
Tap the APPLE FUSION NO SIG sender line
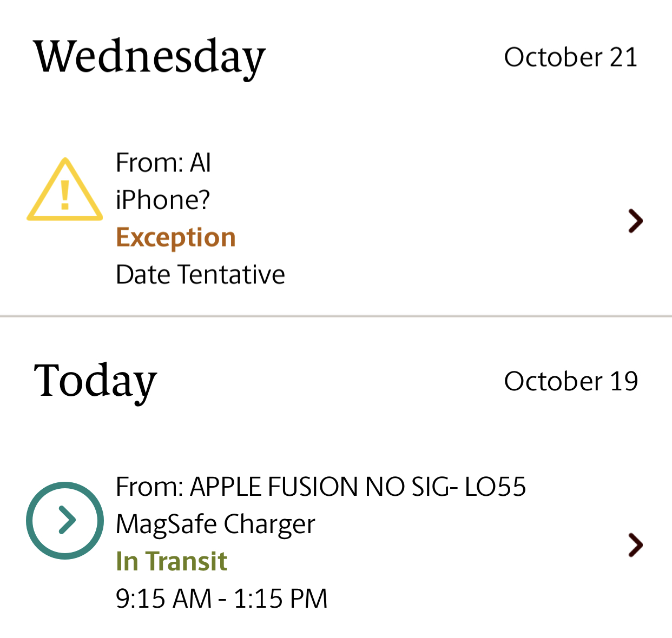320,487
